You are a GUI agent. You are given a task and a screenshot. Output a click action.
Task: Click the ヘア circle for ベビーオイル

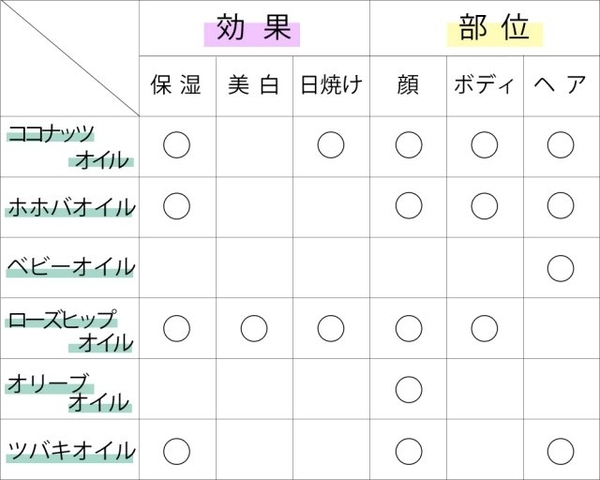(x=561, y=267)
